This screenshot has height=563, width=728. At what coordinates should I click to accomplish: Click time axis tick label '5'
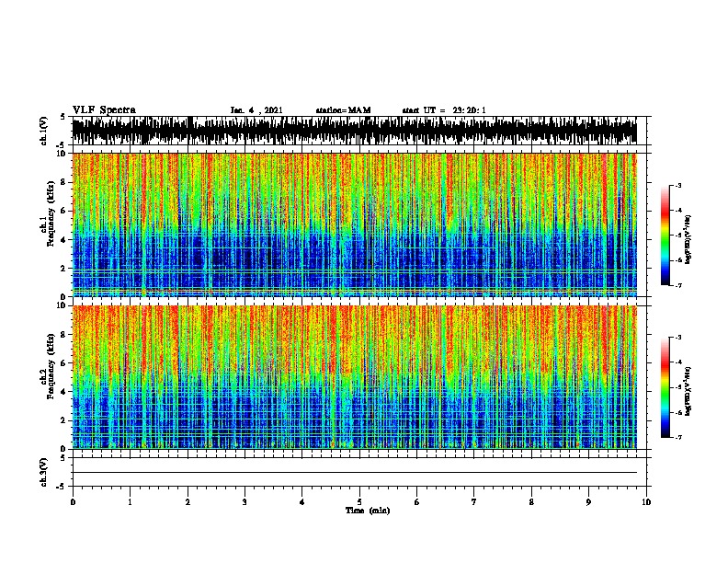tap(359, 501)
